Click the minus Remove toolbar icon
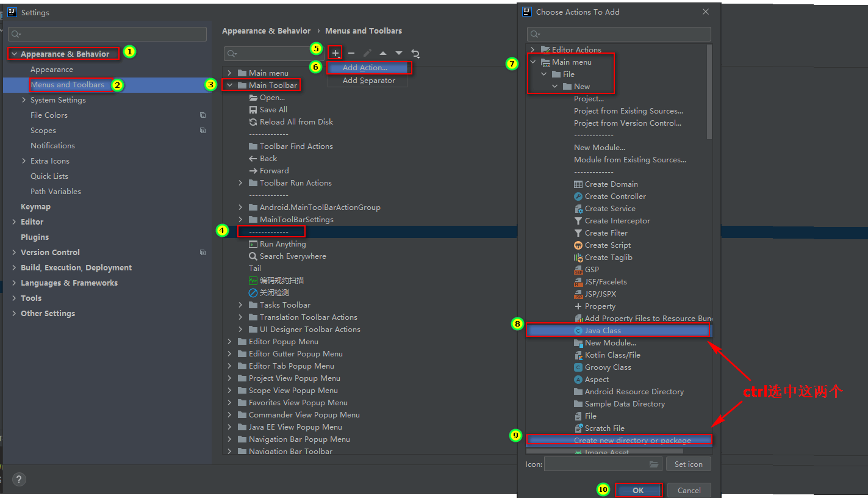 (351, 53)
